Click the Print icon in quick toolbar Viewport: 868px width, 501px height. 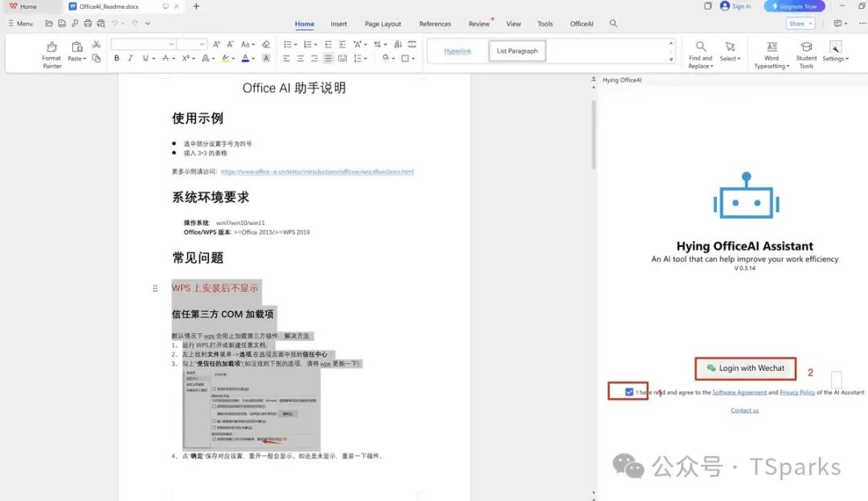pyautogui.click(x=88, y=23)
